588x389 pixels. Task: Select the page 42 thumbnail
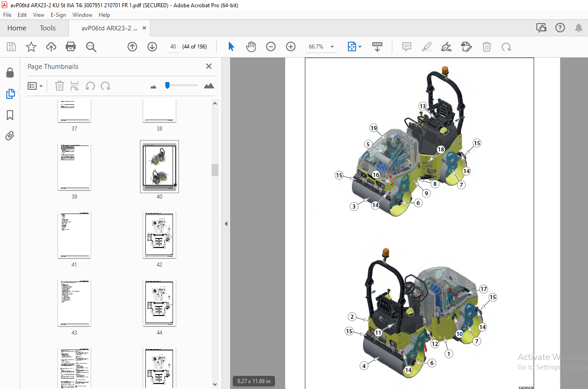[159, 235]
